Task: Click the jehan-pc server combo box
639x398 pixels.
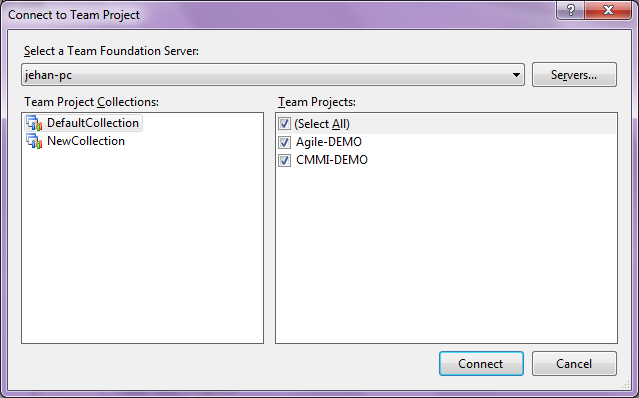Action: [273, 75]
